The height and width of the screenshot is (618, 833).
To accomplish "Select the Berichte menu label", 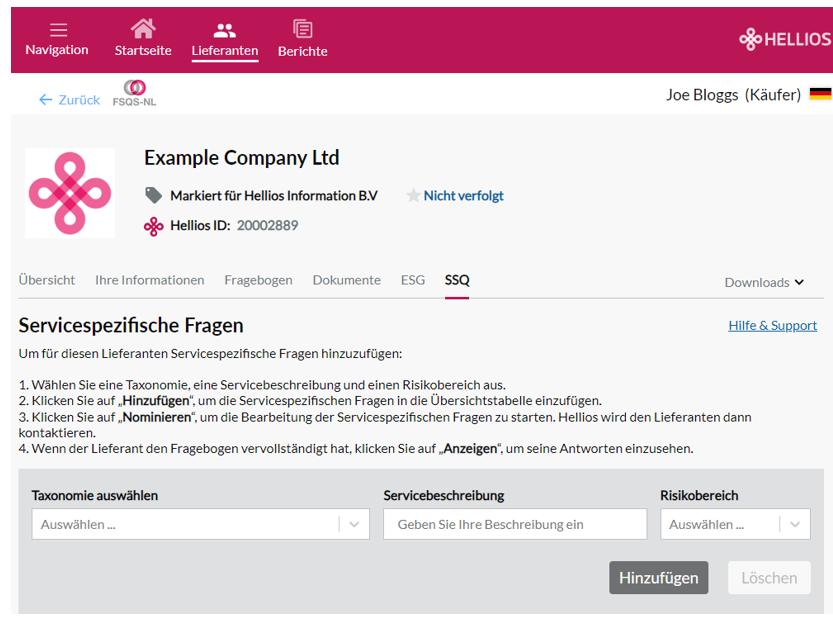I will tap(303, 51).
